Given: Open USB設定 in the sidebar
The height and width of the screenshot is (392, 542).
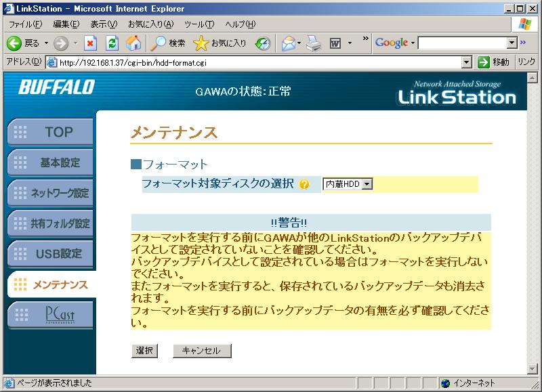Looking at the screenshot, I should click(50, 253).
